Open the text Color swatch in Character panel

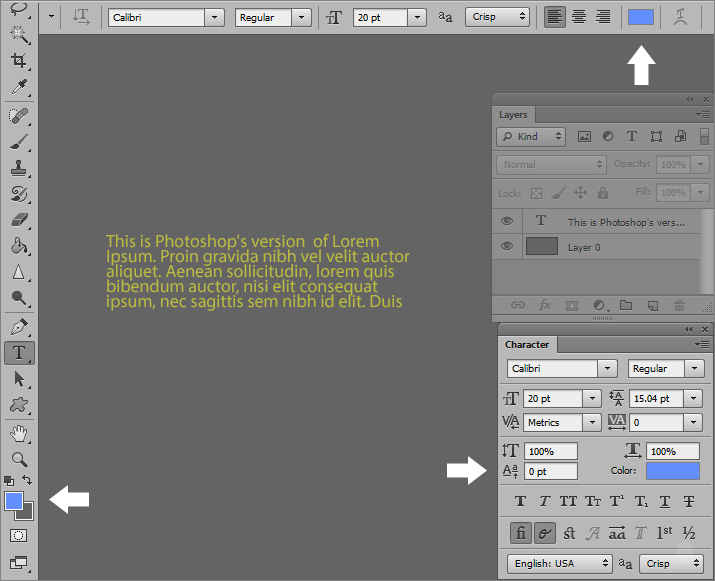click(672, 471)
